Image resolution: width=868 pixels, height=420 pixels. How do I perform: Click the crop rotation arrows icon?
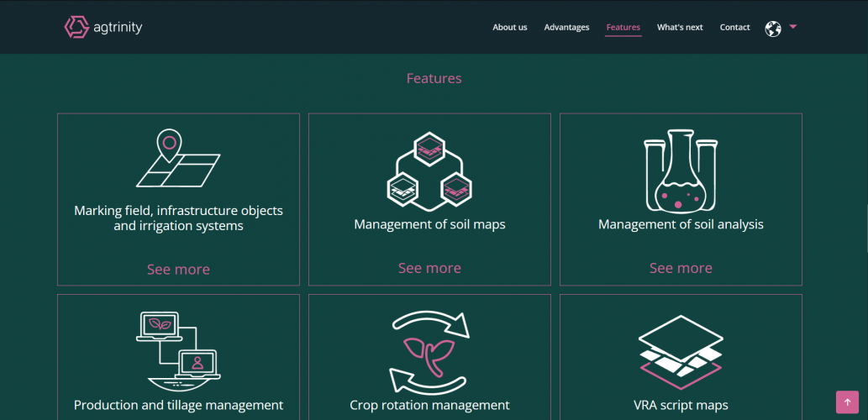pyautogui.click(x=429, y=351)
